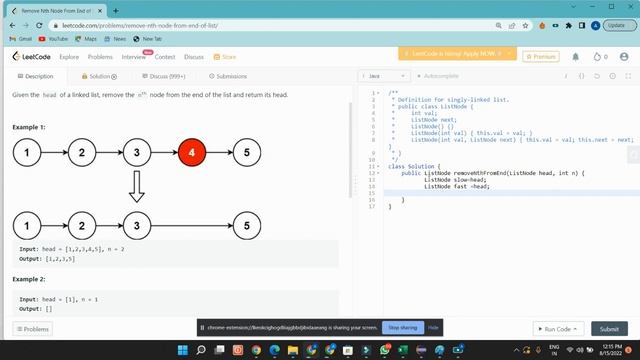Open the News bookmark

tap(115, 39)
